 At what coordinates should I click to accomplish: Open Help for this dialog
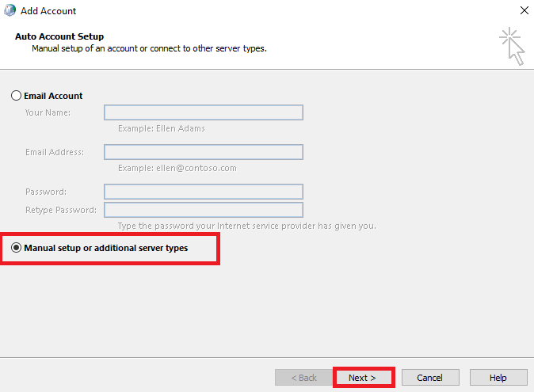click(x=498, y=378)
